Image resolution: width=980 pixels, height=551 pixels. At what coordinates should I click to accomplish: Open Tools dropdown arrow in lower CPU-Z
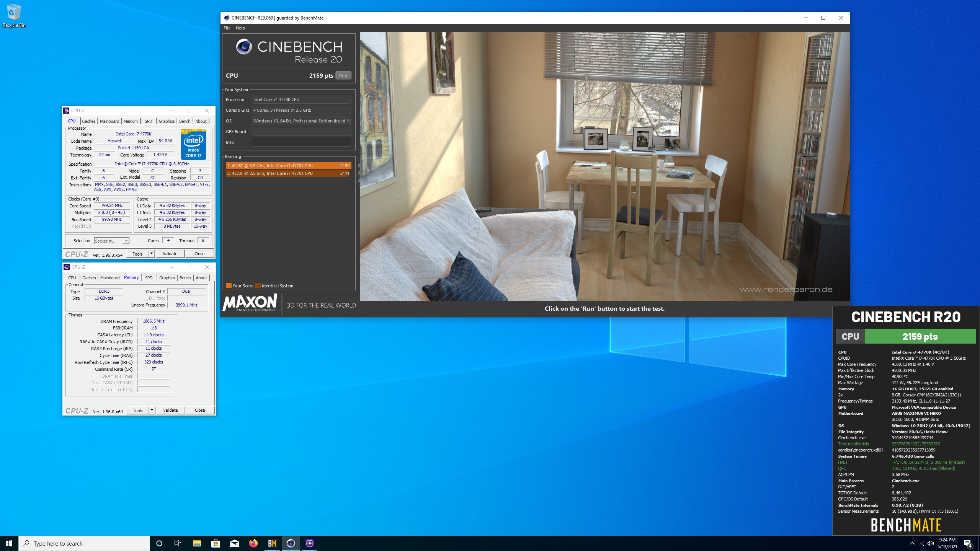[x=152, y=410]
